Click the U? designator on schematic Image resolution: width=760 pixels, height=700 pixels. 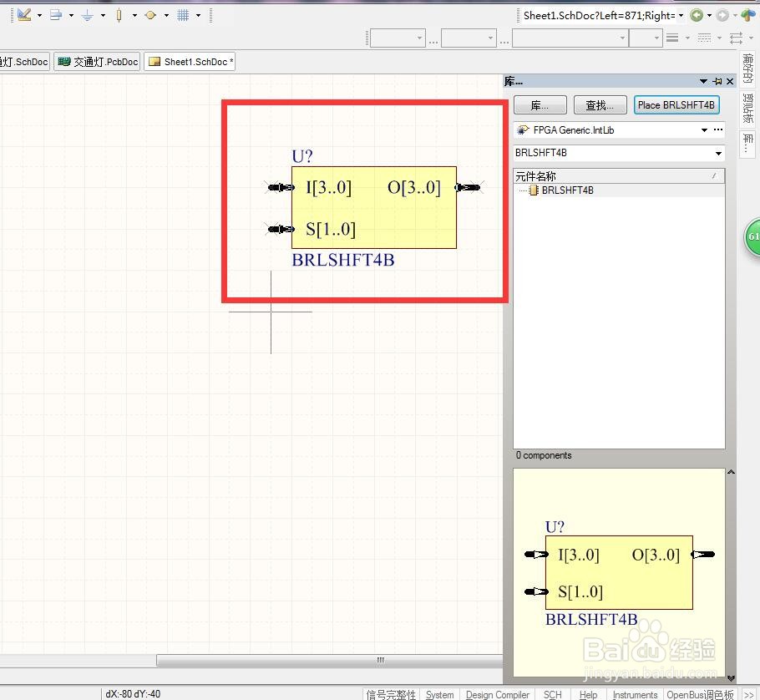tap(302, 156)
